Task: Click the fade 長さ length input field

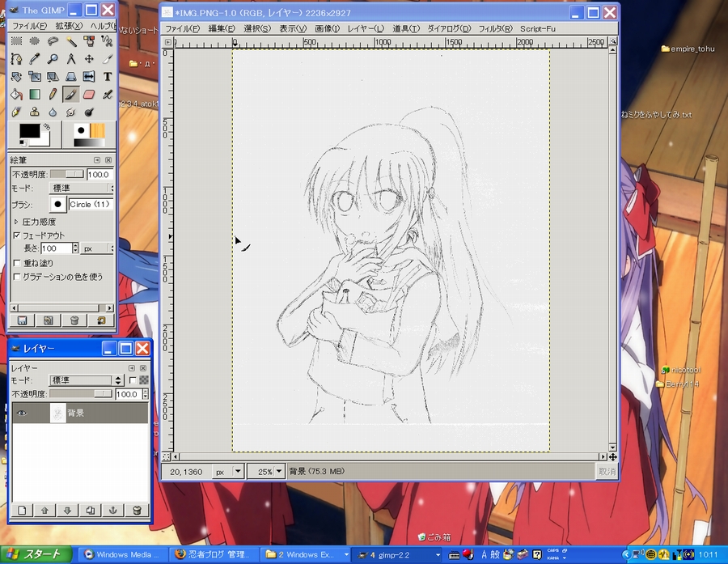Action: point(57,248)
